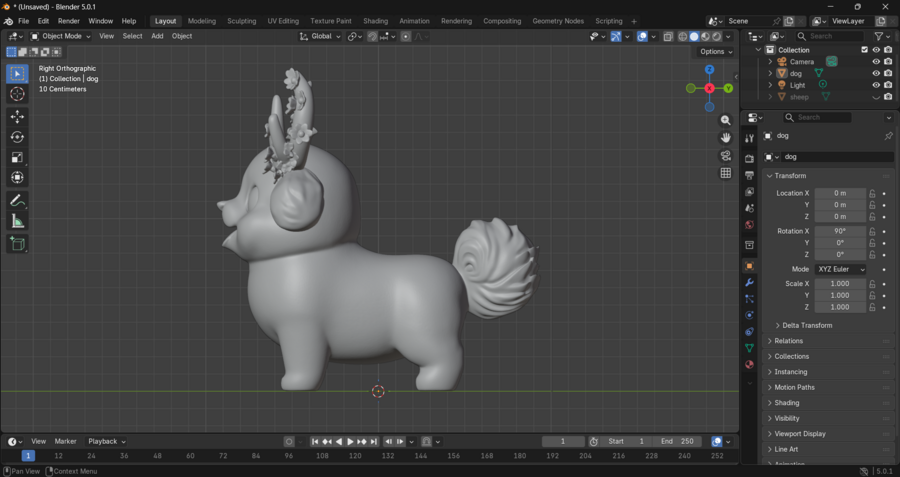Choose the Annotate pencil tool

pyautogui.click(x=17, y=201)
